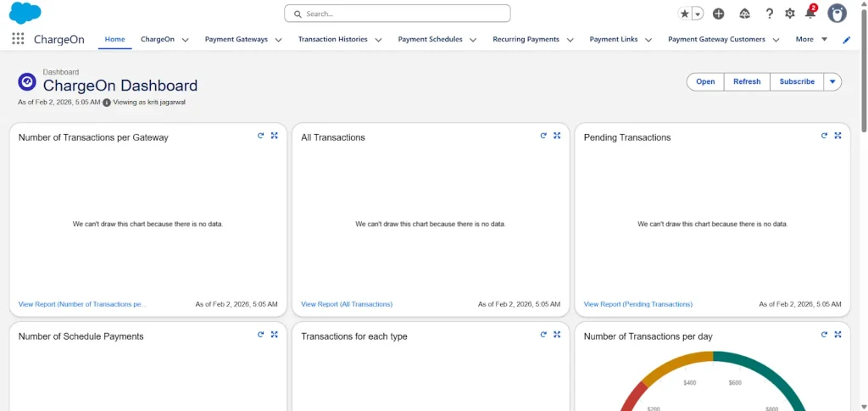Screen dimensions: 868x411
Task: Click the pencil icon to edit navigation
Action: pyautogui.click(x=846, y=40)
